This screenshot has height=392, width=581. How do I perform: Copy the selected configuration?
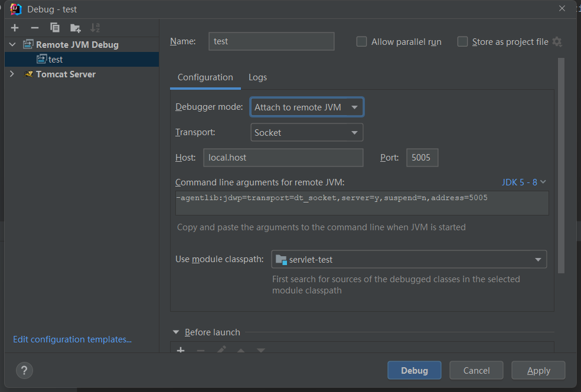point(55,28)
